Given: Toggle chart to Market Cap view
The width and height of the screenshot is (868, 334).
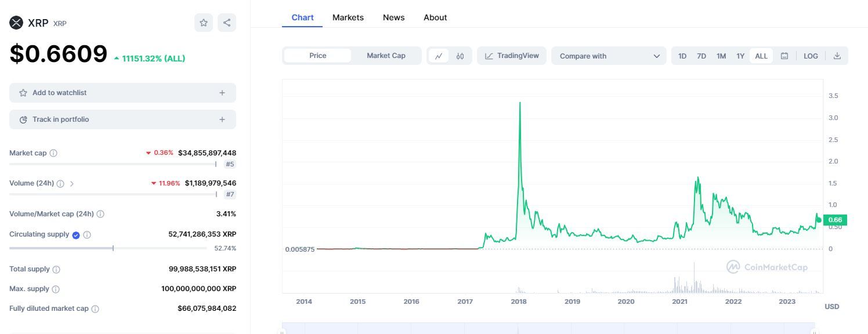Looking at the screenshot, I should click(x=386, y=56).
